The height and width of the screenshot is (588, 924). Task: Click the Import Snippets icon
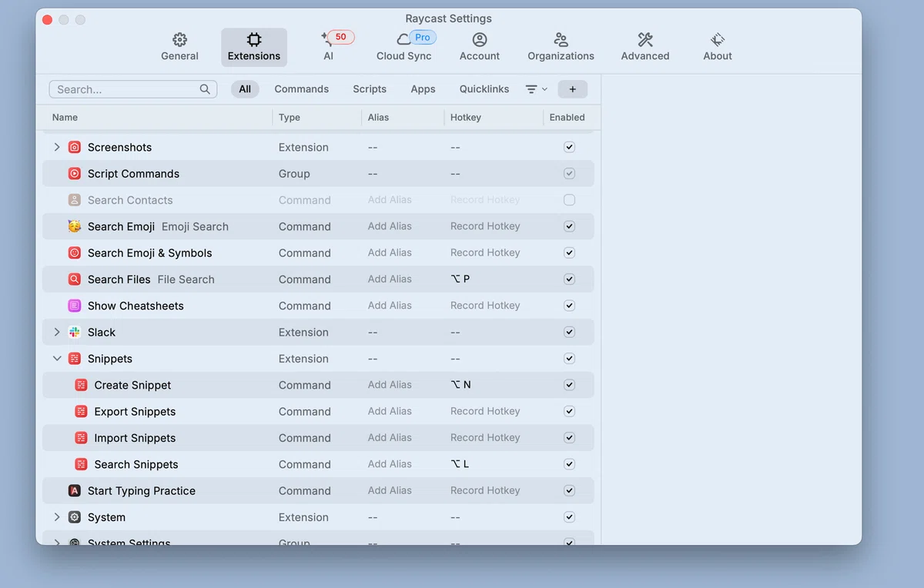81,438
